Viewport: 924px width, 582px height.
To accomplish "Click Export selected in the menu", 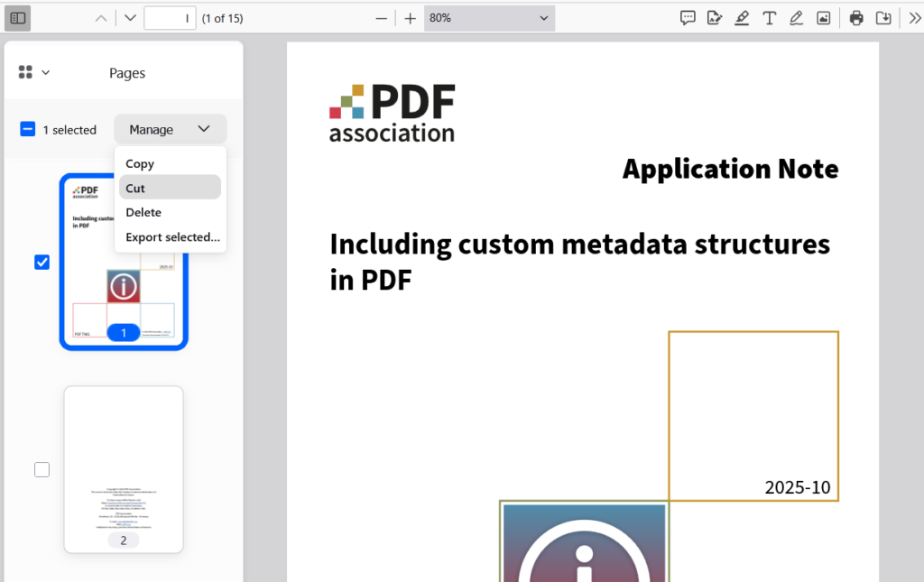I will pyautogui.click(x=171, y=236).
